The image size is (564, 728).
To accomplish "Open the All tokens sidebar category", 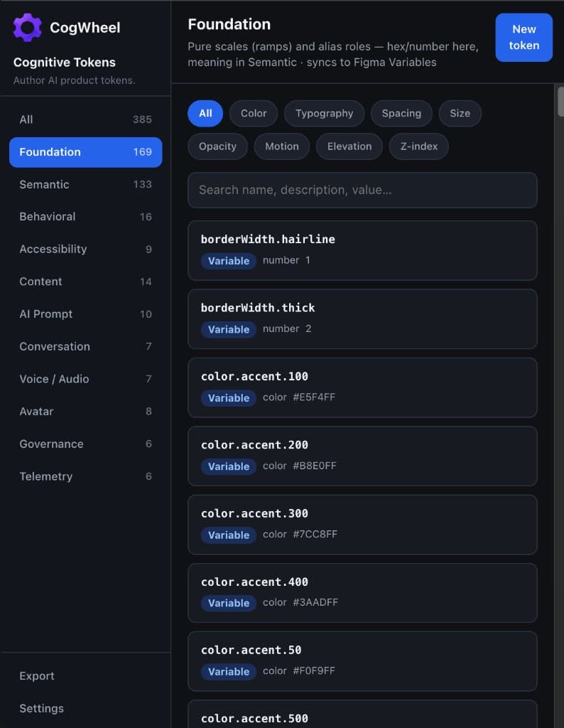I will pyautogui.click(x=86, y=119).
